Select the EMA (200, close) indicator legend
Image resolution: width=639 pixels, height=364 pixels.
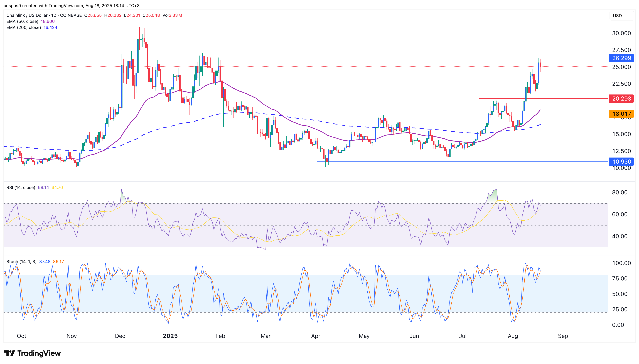24,28
